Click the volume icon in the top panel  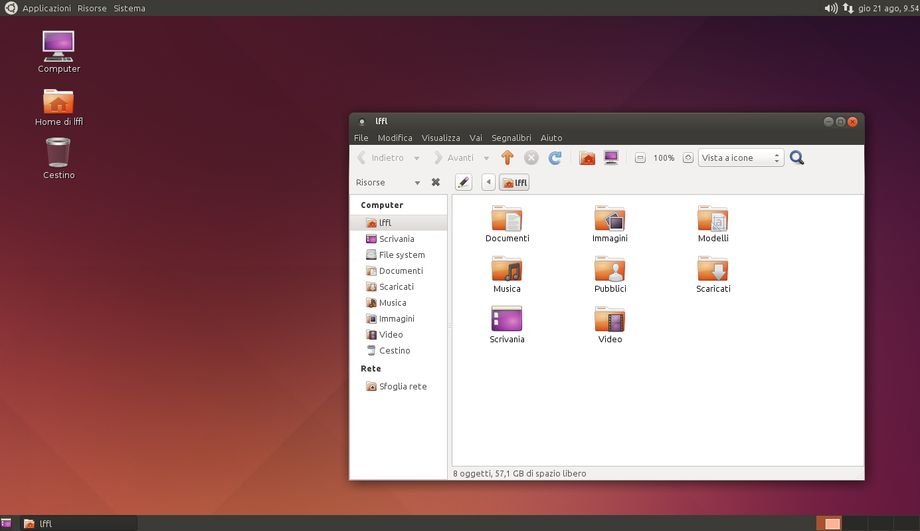(830, 8)
